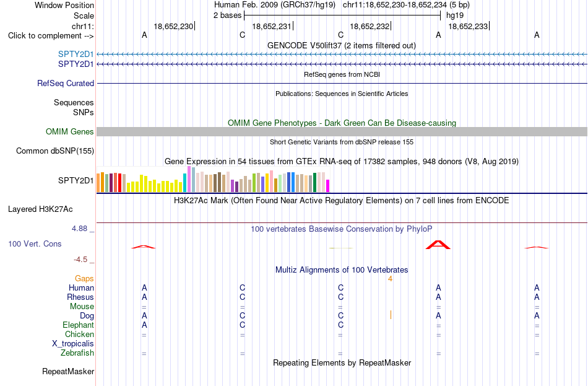This screenshot has height=386, width=588.
Task: Click the light-blue SPTY2D1 GENCODE track label
Action: click(x=76, y=54)
